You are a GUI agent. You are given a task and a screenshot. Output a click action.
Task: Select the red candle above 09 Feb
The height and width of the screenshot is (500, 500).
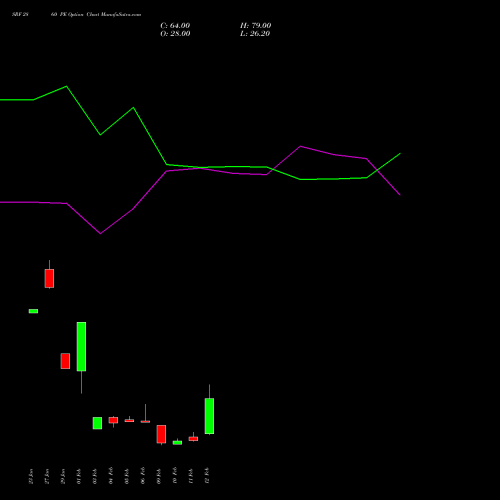tap(161, 434)
